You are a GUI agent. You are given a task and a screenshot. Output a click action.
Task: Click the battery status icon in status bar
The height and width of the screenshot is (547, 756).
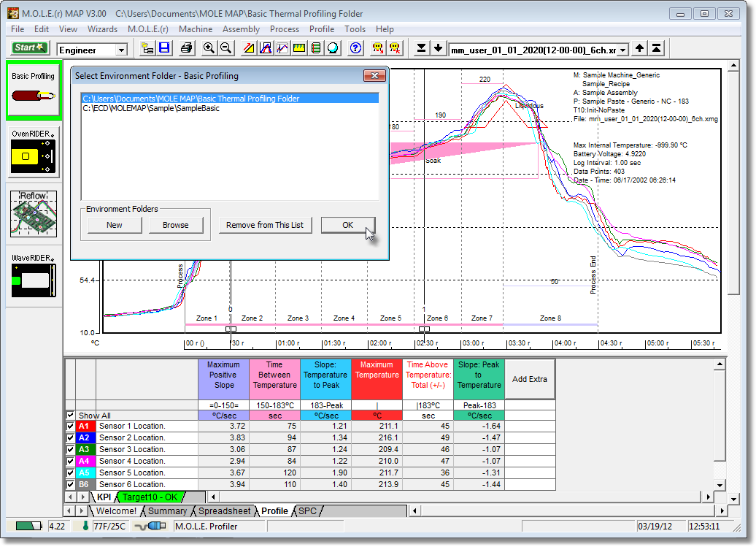click(28, 526)
